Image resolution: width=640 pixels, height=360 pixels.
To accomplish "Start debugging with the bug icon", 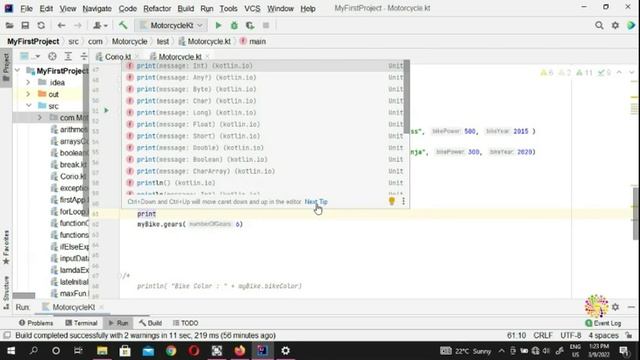I will (234, 25).
